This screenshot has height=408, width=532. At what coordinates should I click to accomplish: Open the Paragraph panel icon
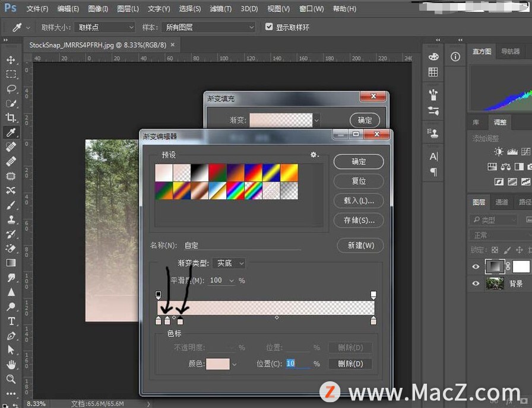433,171
